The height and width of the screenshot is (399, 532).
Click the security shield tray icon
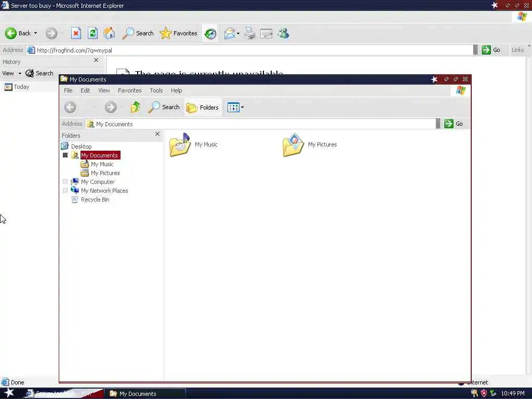[x=484, y=394]
